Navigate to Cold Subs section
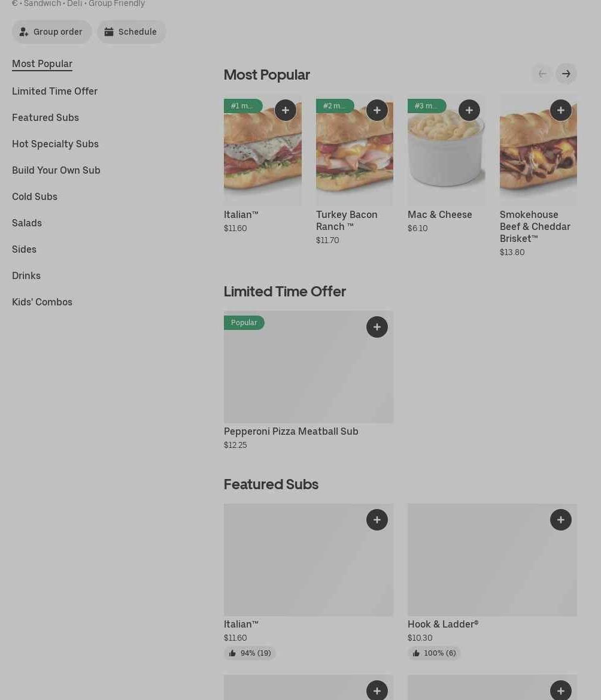The width and height of the screenshot is (601, 700). click(x=35, y=196)
